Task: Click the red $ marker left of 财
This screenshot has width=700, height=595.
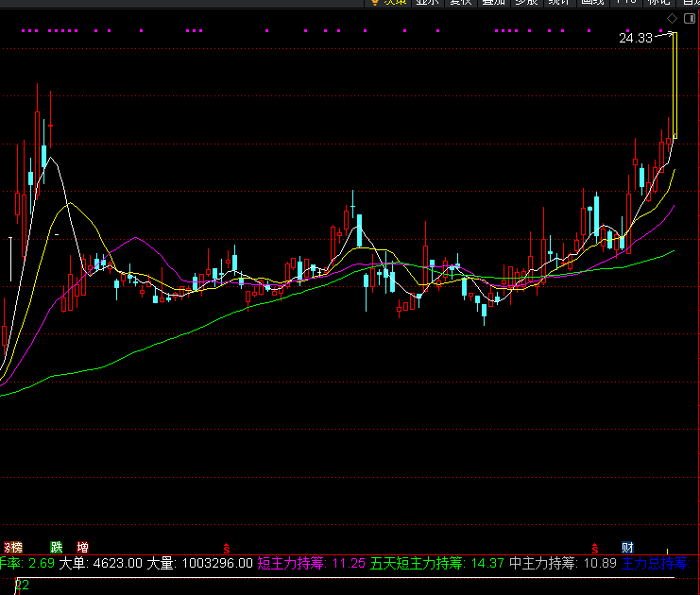Action: point(595,547)
